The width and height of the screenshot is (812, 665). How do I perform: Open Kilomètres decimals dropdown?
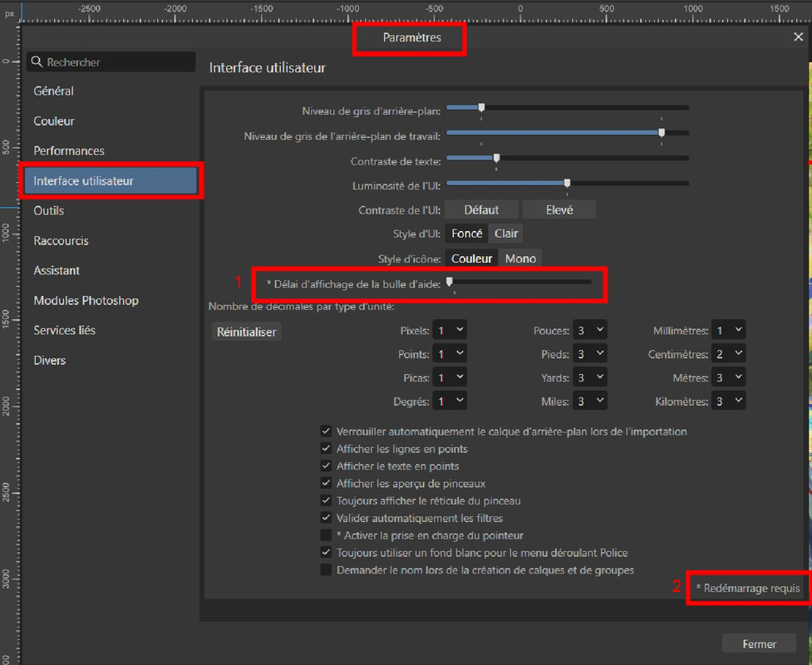pyautogui.click(x=729, y=401)
